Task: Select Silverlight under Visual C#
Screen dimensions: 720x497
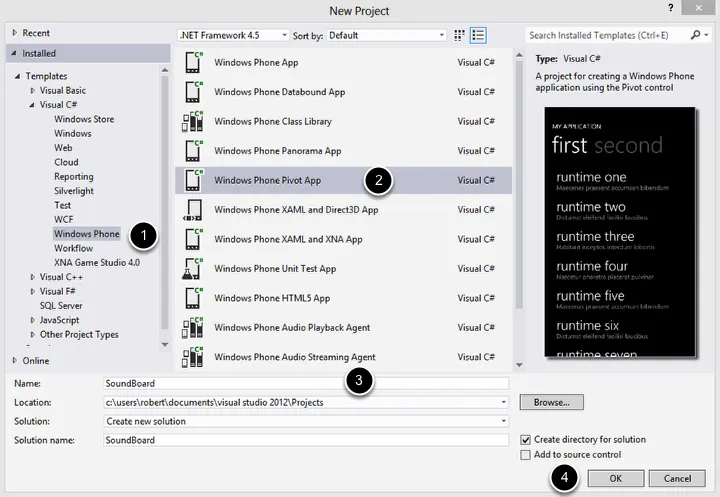Action: pyautogui.click(x=76, y=191)
